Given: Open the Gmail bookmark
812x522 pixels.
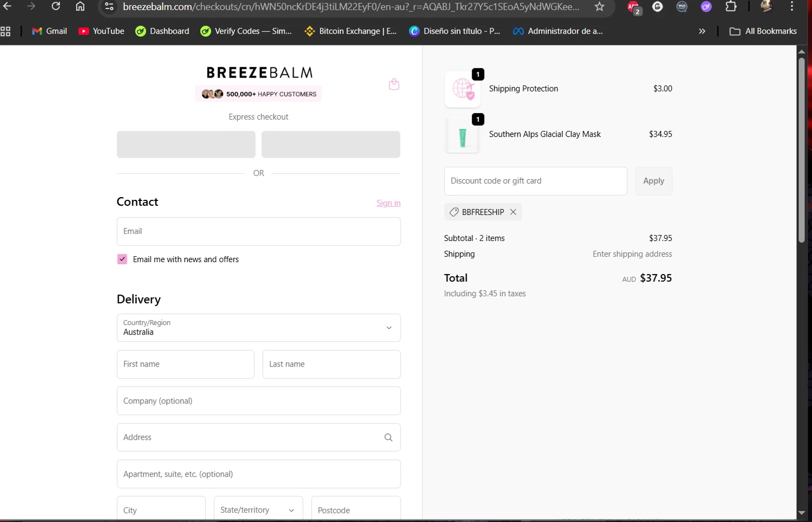Looking at the screenshot, I should 49,31.
